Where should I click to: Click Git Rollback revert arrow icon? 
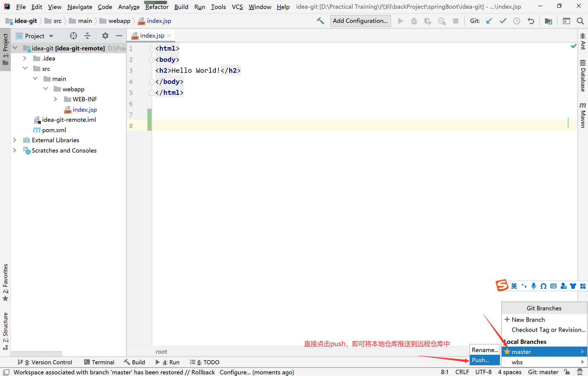[531, 21]
